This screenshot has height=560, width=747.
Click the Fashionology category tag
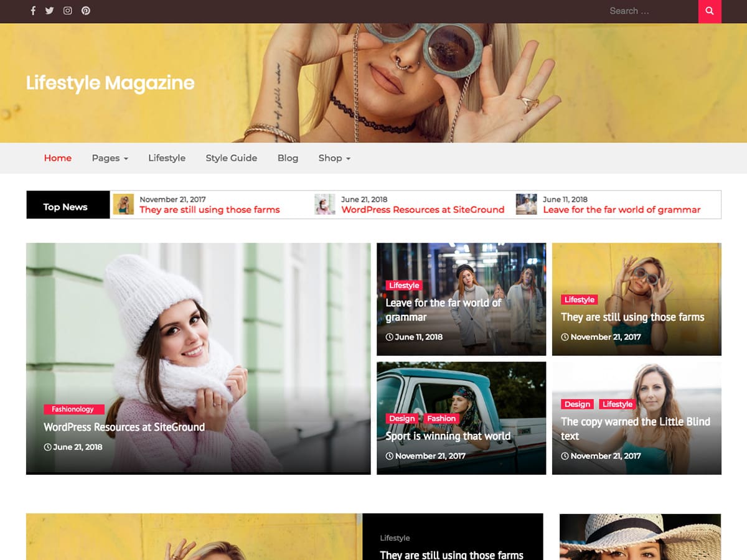(73, 409)
